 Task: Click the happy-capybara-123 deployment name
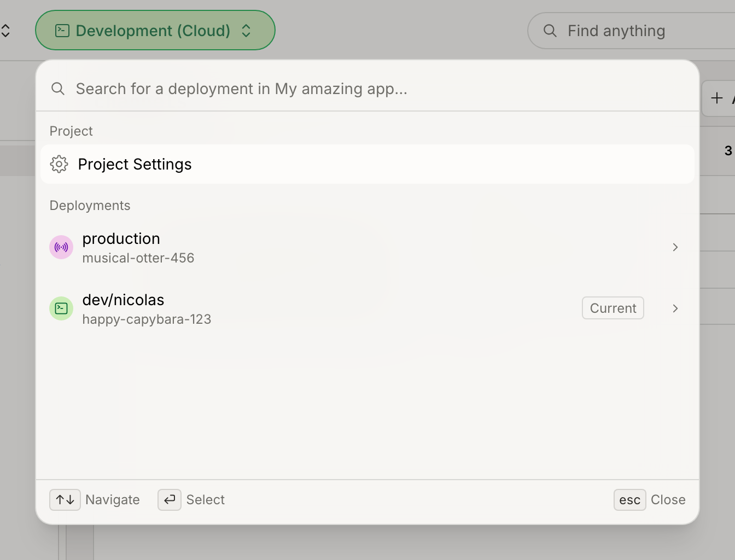point(147,319)
